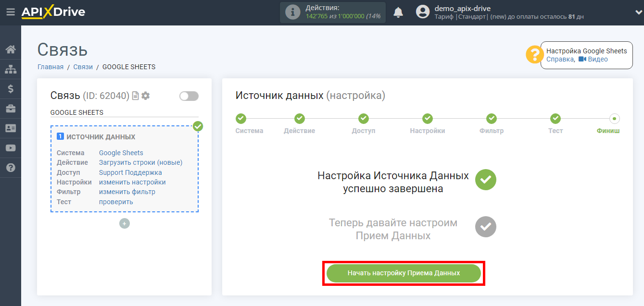Click the gray pending checkmark icon

[x=486, y=227]
